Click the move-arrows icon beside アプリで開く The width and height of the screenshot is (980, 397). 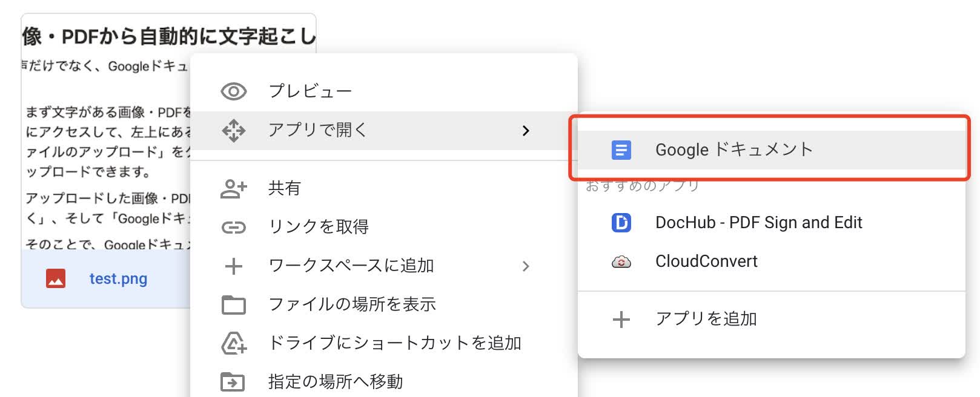coord(234,130)
